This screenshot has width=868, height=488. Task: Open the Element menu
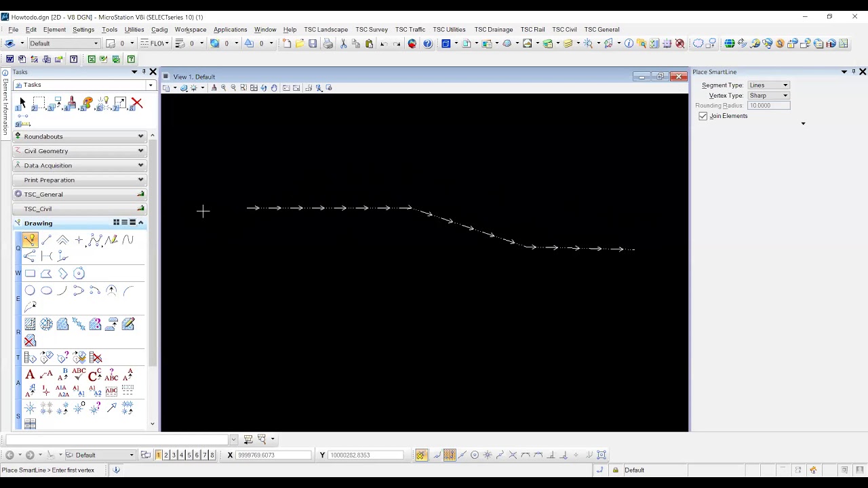pyautogui.click(x=54, y=30)
